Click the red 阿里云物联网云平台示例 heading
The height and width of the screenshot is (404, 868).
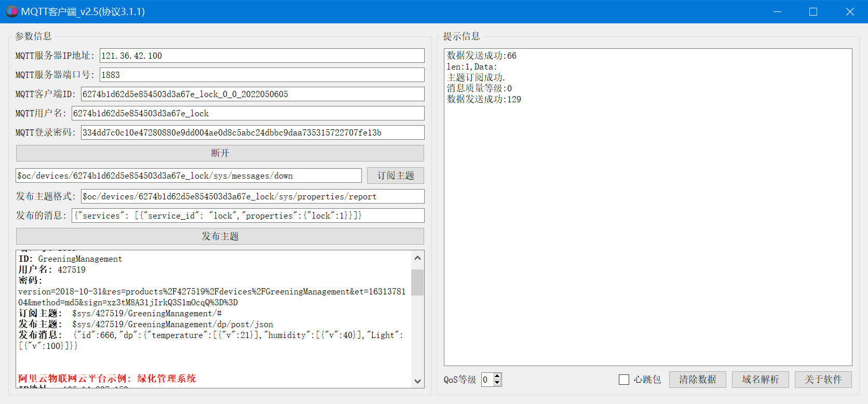(x=107, y=379)
